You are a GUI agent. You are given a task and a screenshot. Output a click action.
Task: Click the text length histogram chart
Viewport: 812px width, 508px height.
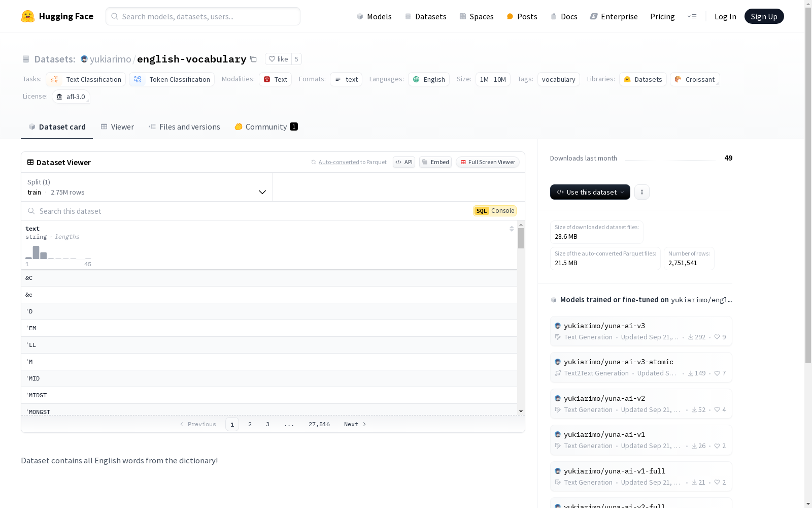point(58,252)
